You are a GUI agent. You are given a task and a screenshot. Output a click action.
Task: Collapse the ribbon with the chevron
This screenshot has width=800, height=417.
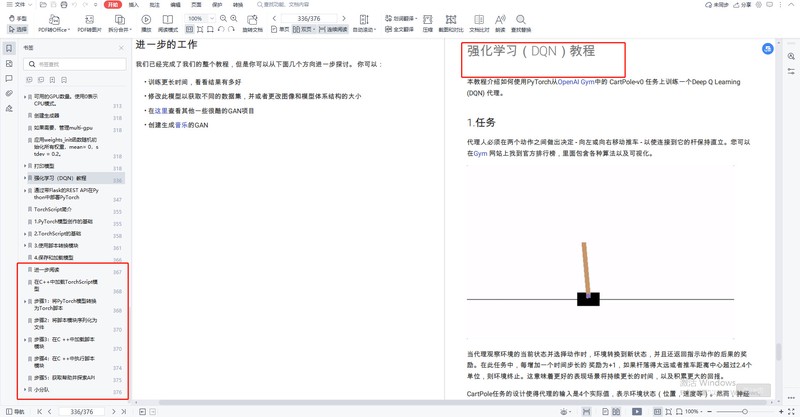pos(791,5)
